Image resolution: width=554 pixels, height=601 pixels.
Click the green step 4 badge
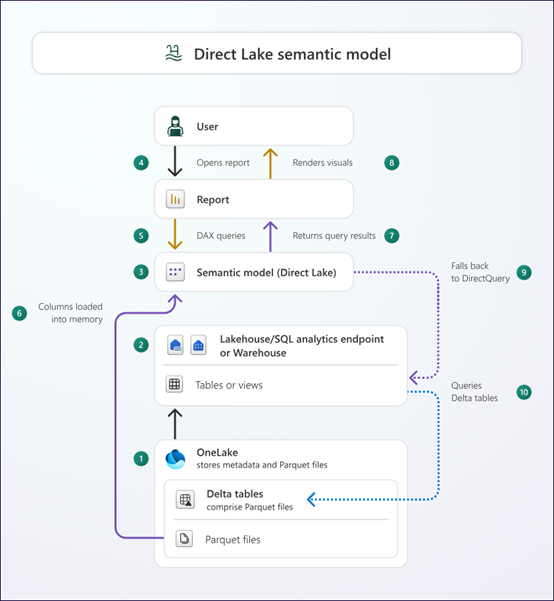(x=141, y=163)
